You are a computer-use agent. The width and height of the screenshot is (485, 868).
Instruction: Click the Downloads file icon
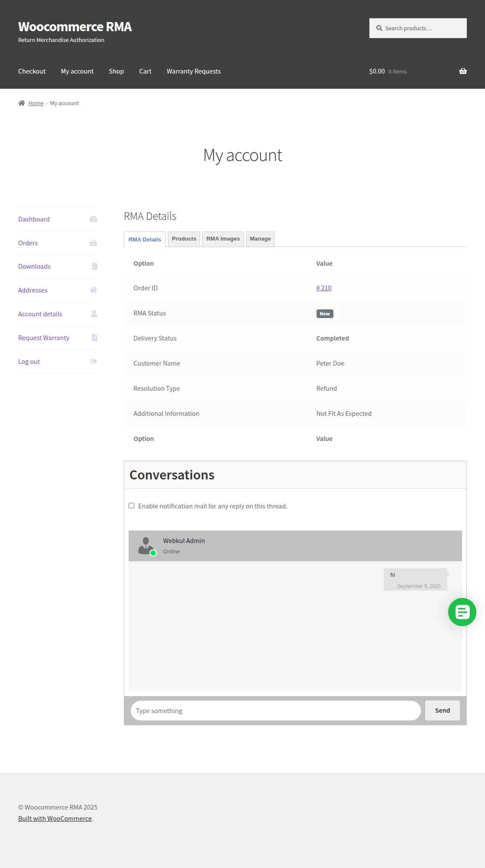tap(94, 267)
